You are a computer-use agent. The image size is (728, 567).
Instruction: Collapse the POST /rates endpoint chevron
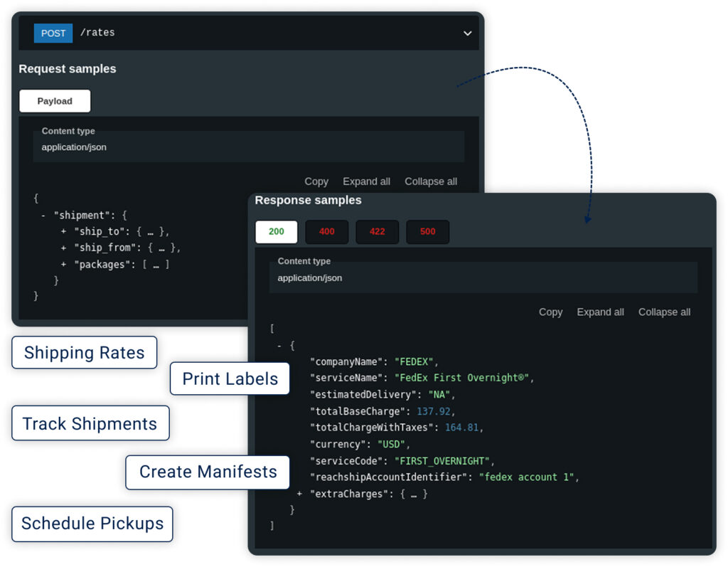(x=467, y=33)
